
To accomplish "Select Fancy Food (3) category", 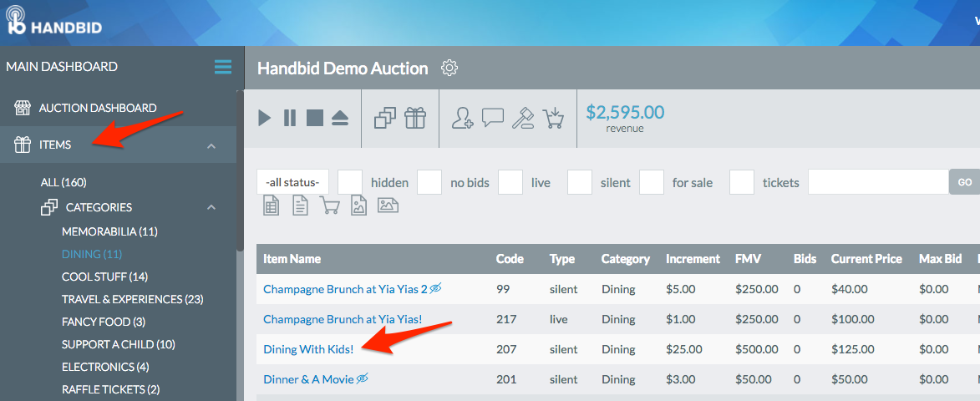I will [103, 322].
